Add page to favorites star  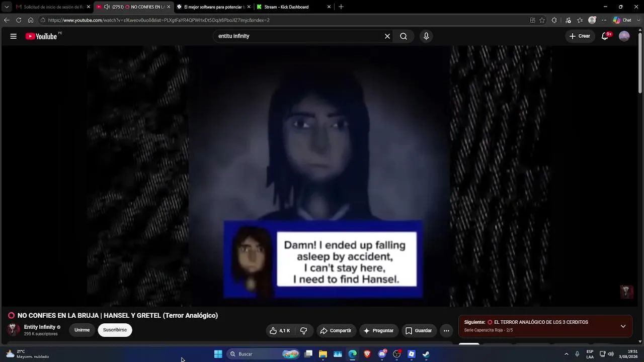542,20
